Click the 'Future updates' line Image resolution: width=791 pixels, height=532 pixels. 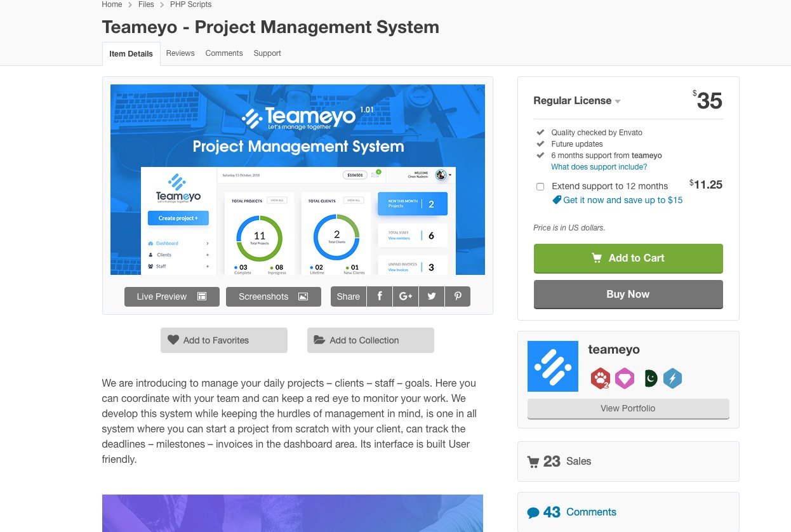pos(577,144)
